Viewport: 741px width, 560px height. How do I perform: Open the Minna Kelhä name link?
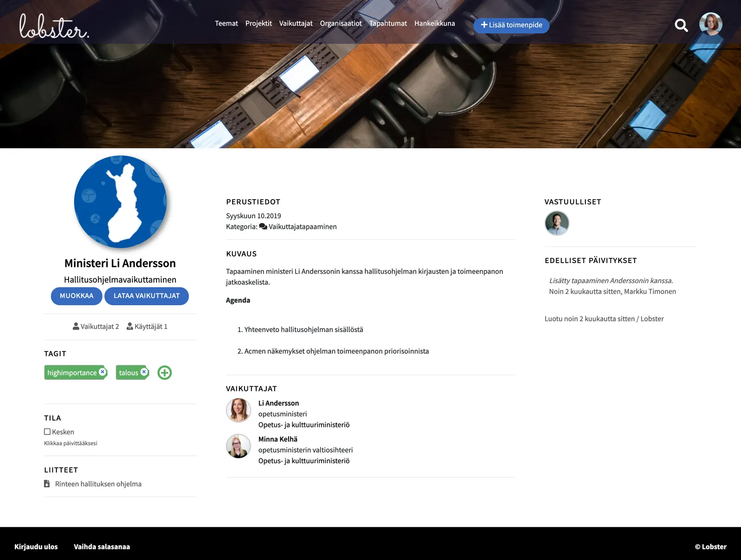coord(278,439)
